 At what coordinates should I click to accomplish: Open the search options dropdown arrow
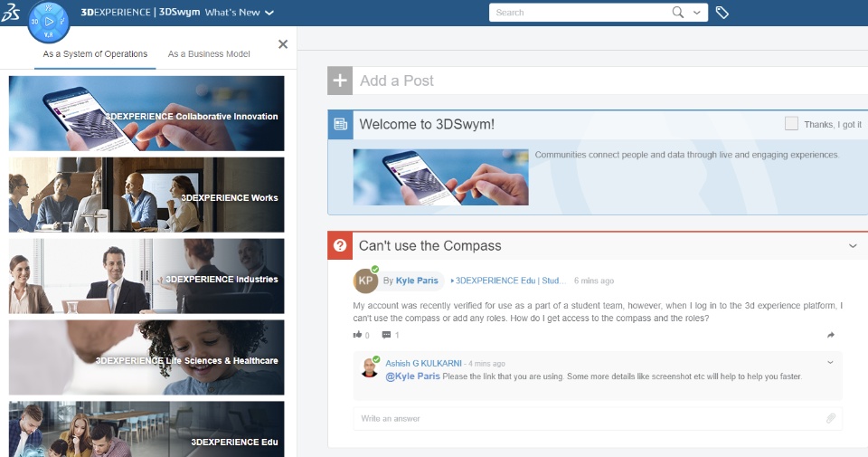click(697, 12)
